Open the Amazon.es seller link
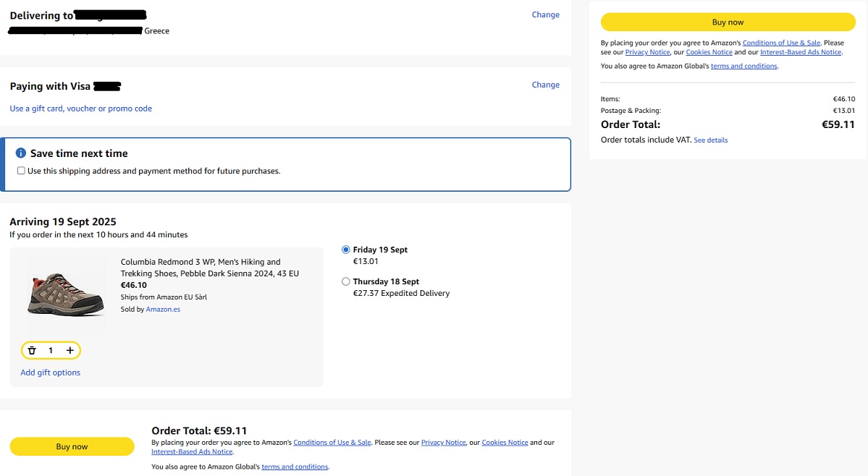 [163, 310]
